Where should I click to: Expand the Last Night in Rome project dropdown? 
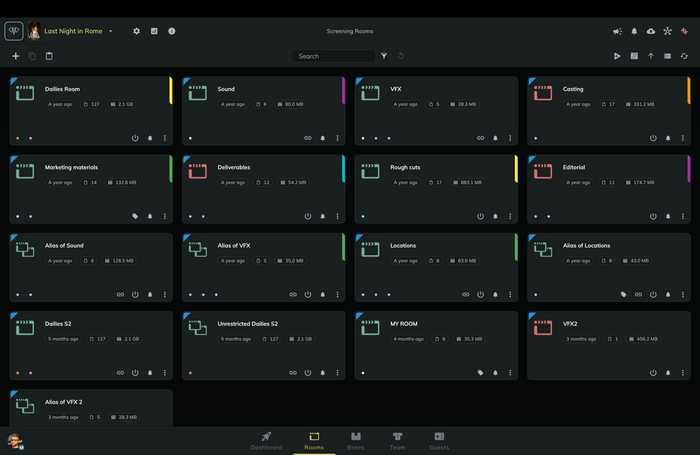(111, 31)
